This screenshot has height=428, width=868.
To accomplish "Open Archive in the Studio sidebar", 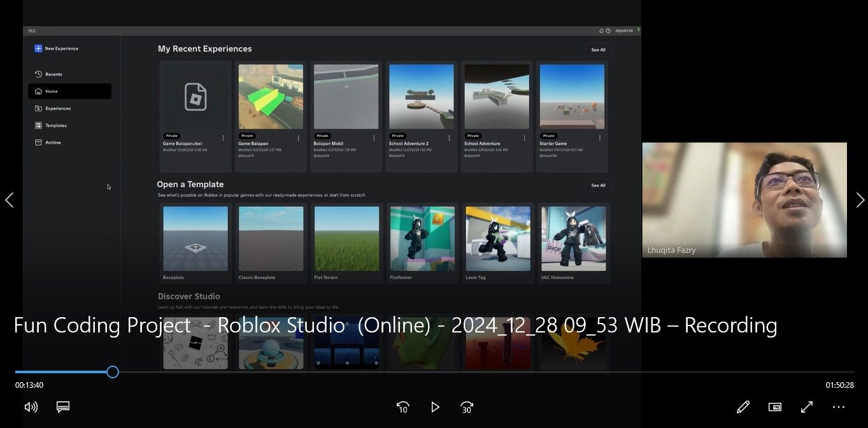I will coord(69,143).
